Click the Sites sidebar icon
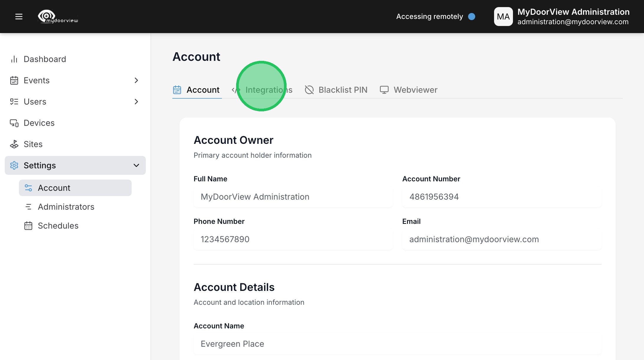The image size is (644, 360). [14, 144]
